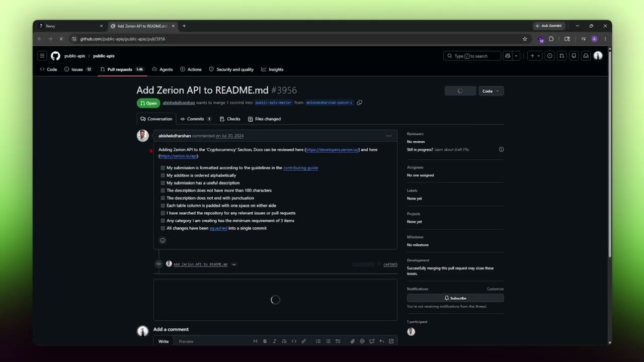
Task: Add a reaction with the smiley icon
Action: (x=163, y=240)
